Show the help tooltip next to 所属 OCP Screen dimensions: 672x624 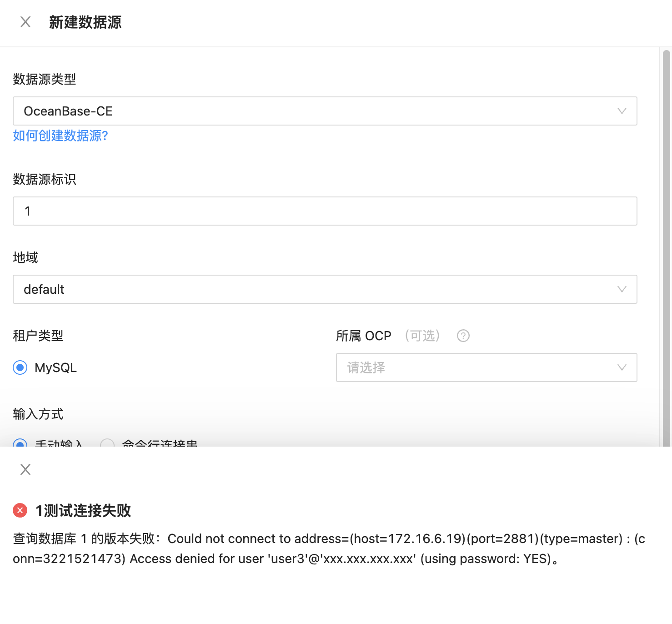tap(463, 336)
